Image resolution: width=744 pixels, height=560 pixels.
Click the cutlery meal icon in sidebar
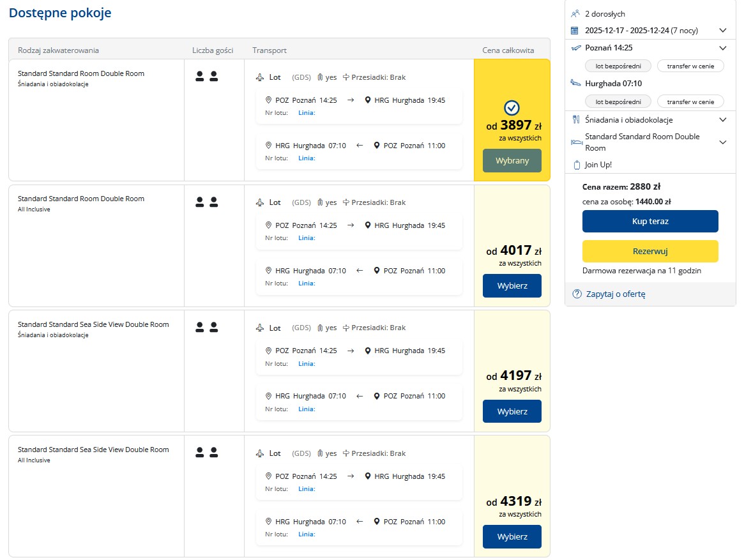tap(576, 119)
